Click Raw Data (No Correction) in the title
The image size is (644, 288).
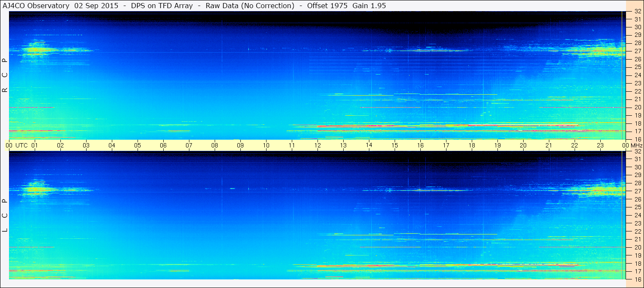pos(250,6)
